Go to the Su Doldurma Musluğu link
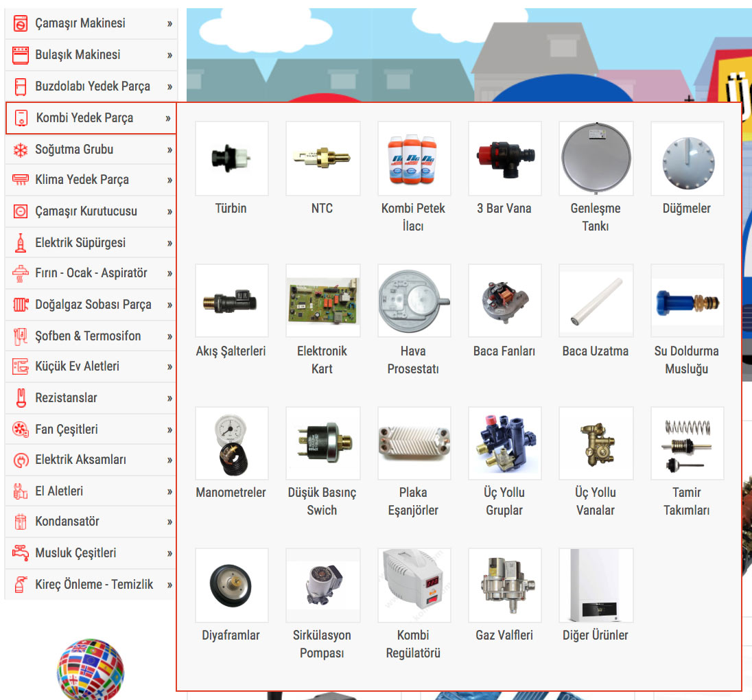Image resolution: width=752 pixels, height=700 pixels. coord(686,360)
